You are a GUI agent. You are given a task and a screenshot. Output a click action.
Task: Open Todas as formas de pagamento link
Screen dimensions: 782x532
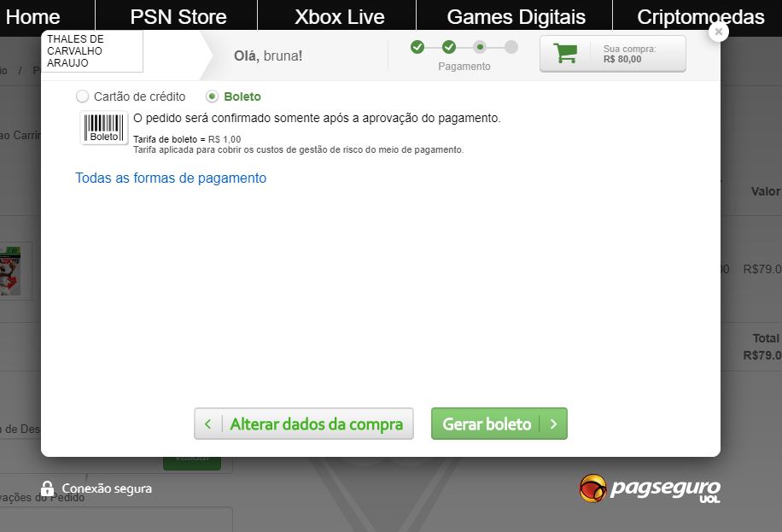point(171,178)
